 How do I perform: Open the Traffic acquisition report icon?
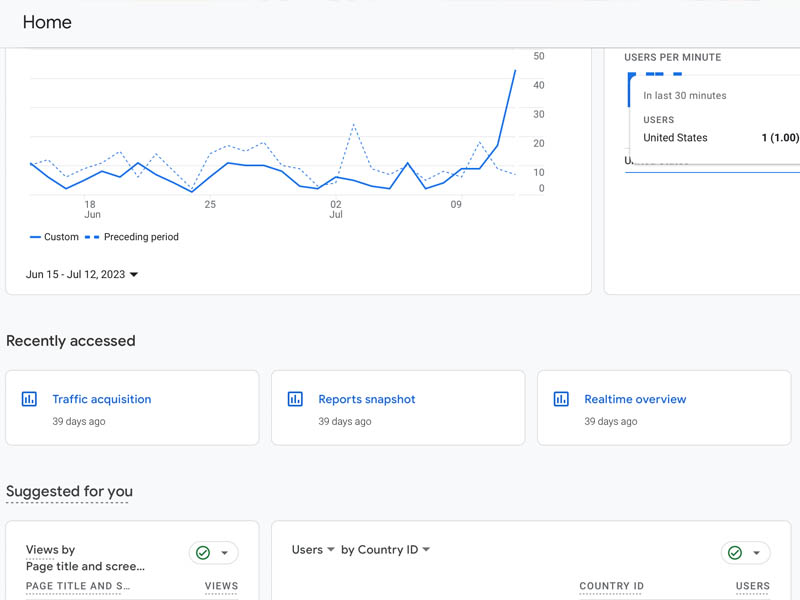tap(29, 399)
